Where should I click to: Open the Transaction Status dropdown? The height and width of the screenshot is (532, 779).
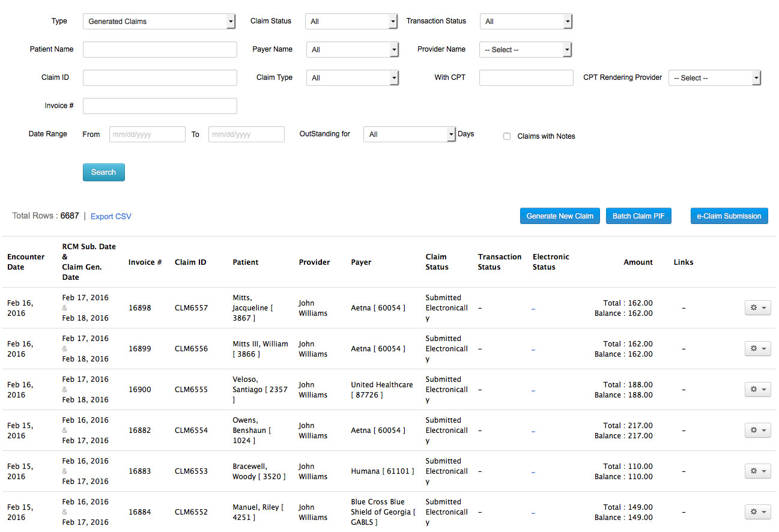(526, 22)
